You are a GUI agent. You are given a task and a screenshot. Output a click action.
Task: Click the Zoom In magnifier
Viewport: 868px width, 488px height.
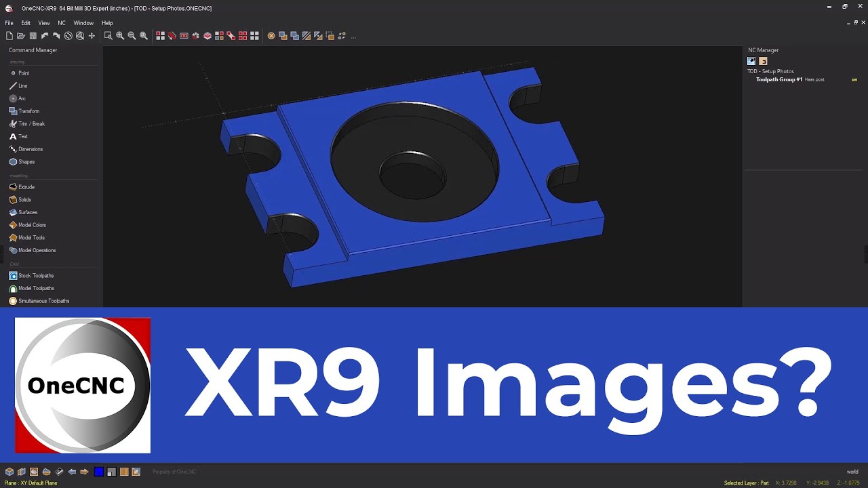(x=120, y=36)
